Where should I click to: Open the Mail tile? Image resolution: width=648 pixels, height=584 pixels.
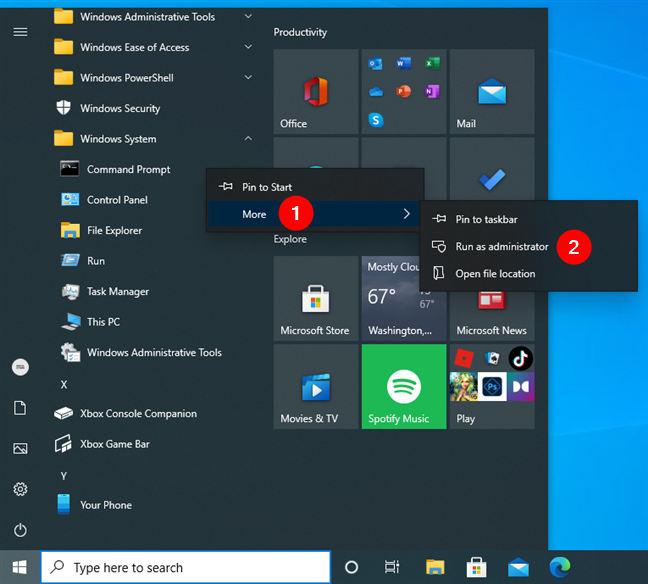[492, 92]
